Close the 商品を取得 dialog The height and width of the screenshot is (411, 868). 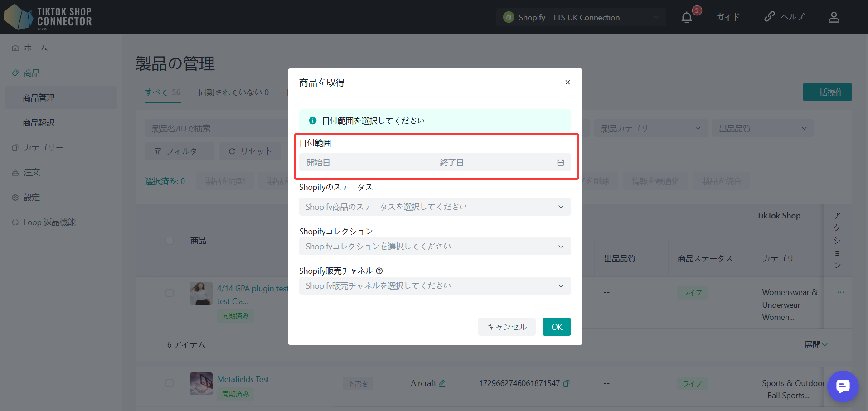point(567,82)
